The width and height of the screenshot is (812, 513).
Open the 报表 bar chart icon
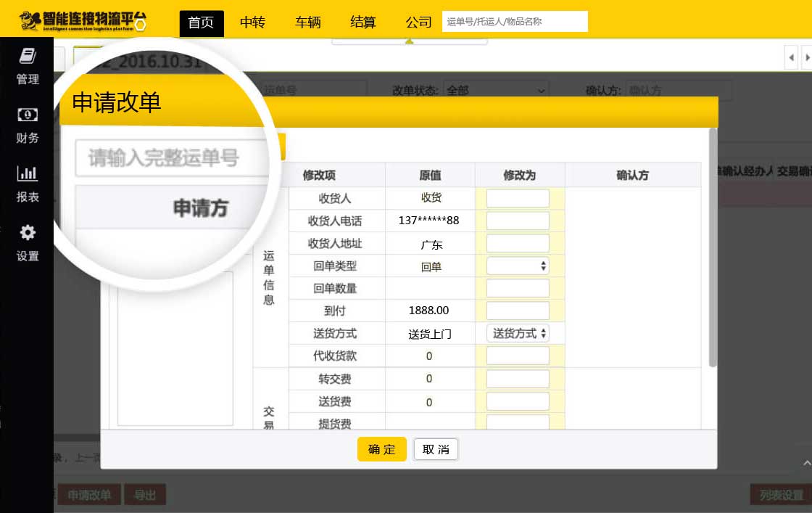(28, 173)
